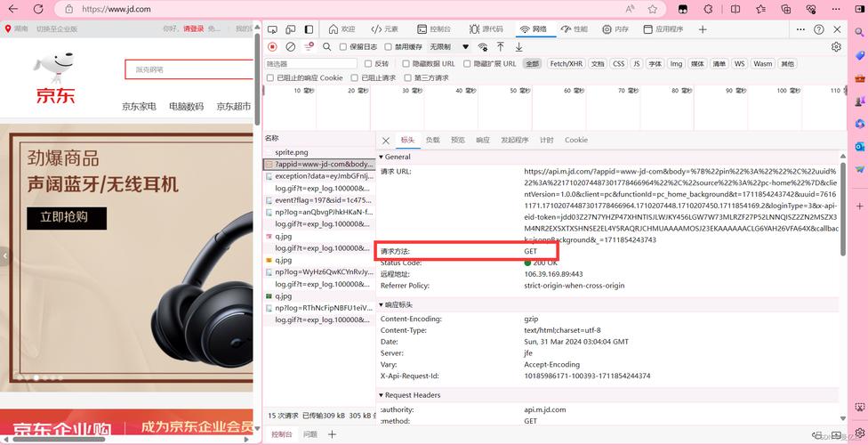Image resolution: width=868 pixels, height=445 pixels.
Task: Filter requests by CSS type
Action: click(x=618, y=64)
